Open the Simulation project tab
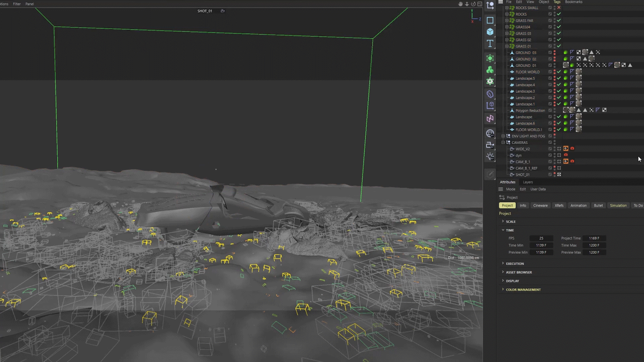644x362 pixels. point(618,205)
